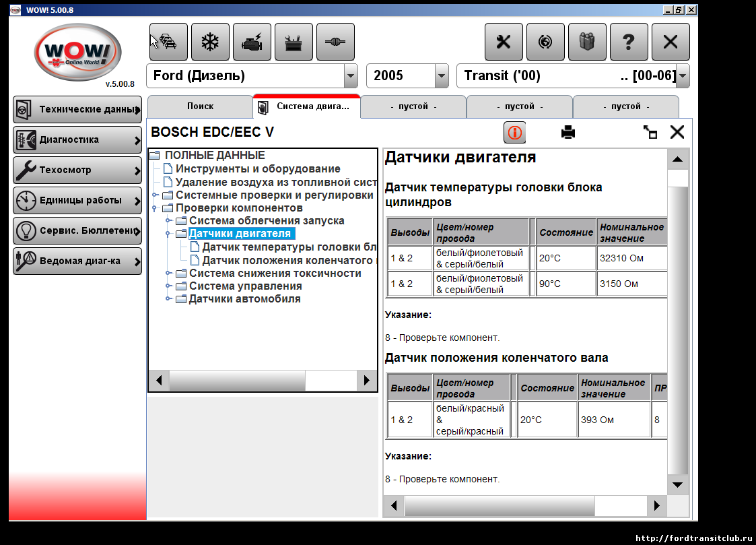Open the 2005 year dropdown

point(441,75)
